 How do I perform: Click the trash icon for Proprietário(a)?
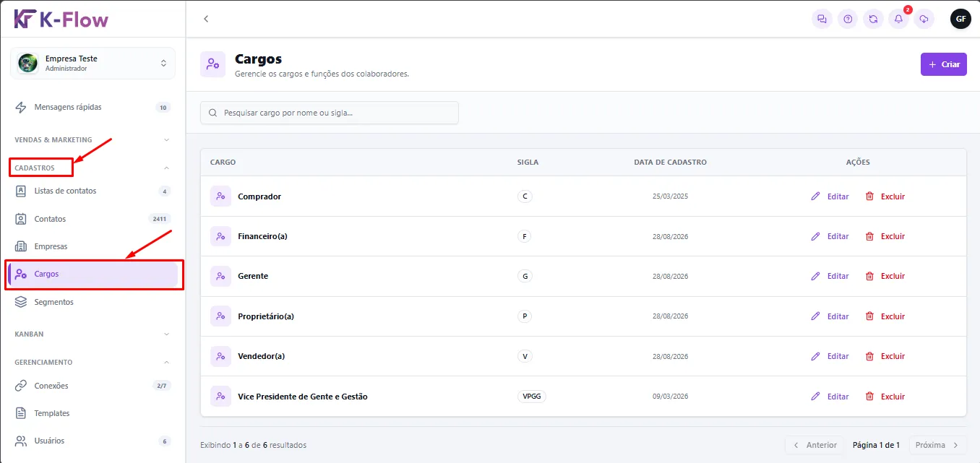point(870,316)
